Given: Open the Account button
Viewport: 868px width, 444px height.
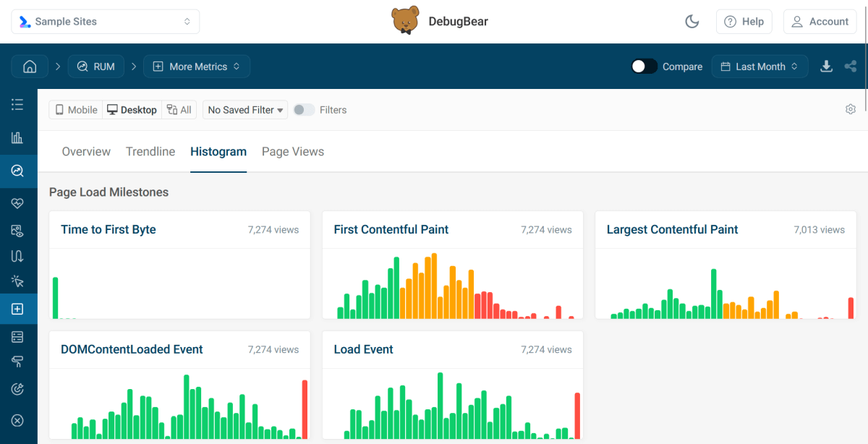Looking at the screenshot, I should [820, 21].
